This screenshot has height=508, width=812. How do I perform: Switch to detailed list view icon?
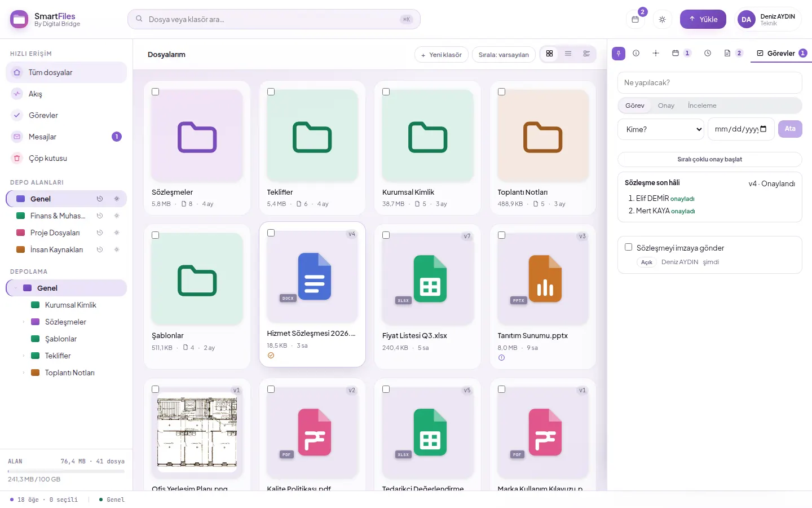coord(586,54)
